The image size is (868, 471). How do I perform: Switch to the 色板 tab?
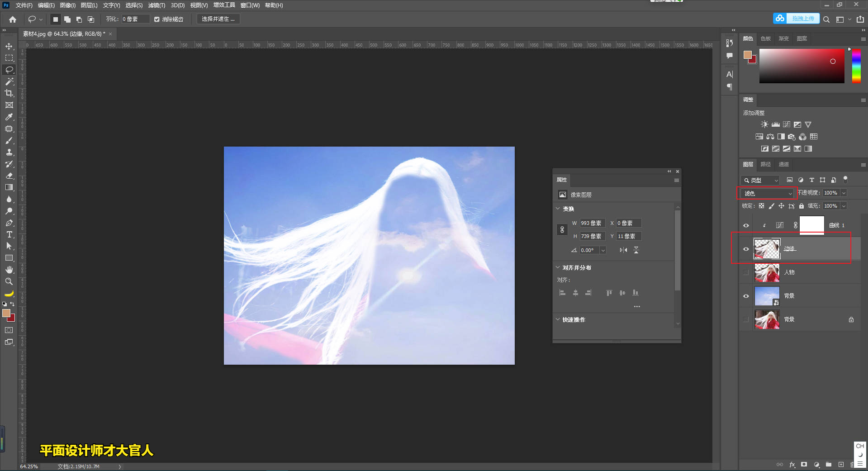coord(766,38)
